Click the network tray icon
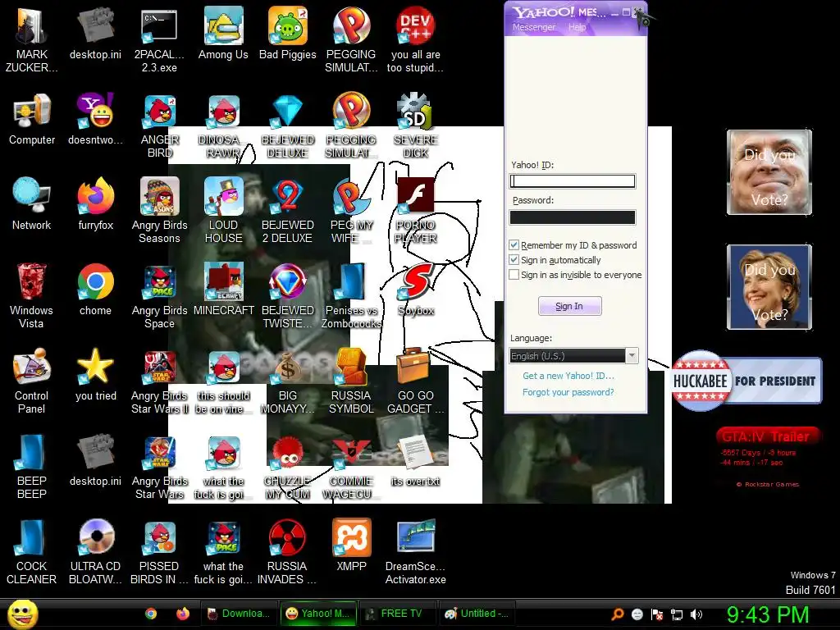The width and height of the screenshot is (840, 630). click(677, 614)
